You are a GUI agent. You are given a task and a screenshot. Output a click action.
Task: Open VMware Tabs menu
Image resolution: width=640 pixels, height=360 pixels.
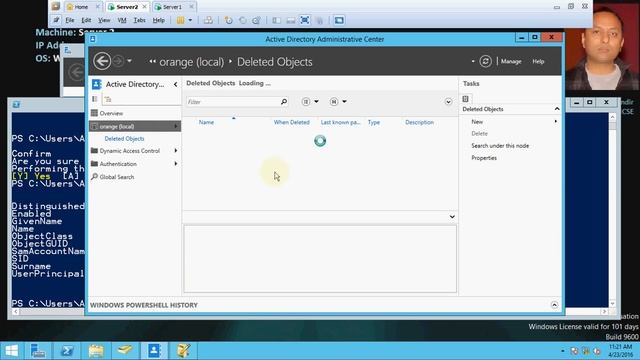tap(140, 20)
